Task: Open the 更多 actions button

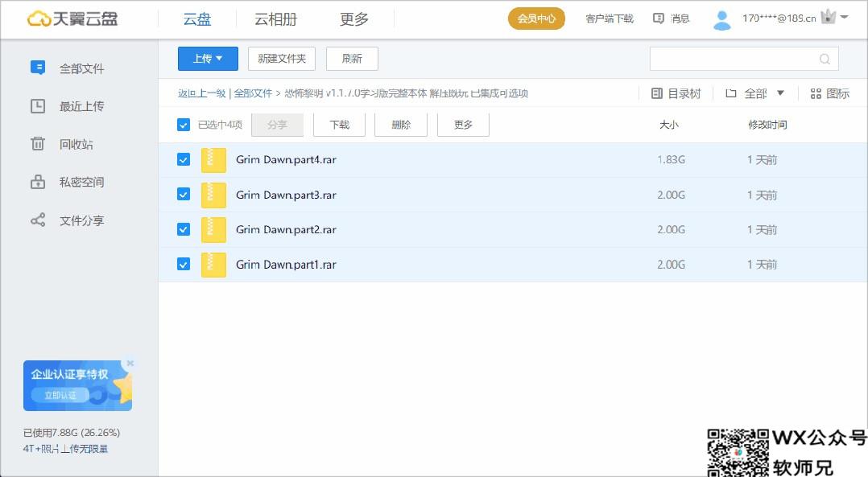Action: pos(463,125)
